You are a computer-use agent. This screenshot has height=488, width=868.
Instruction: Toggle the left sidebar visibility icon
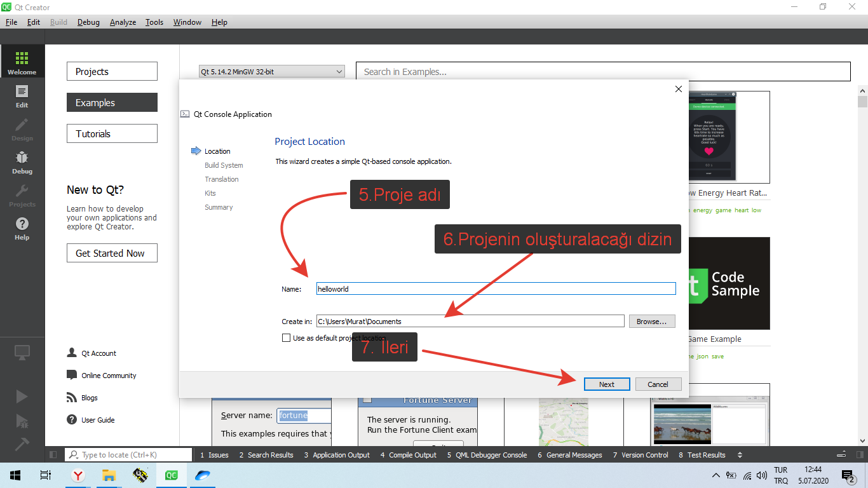[x=53, y=455]
